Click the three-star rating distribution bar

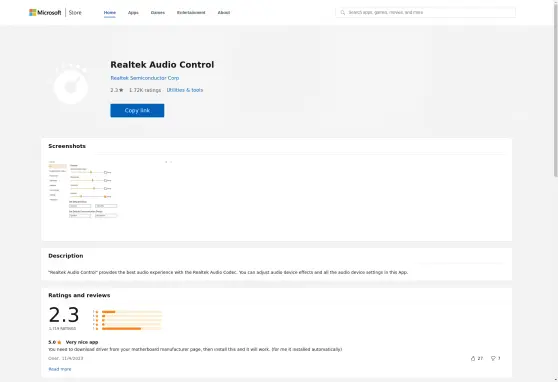coord(131,320)
